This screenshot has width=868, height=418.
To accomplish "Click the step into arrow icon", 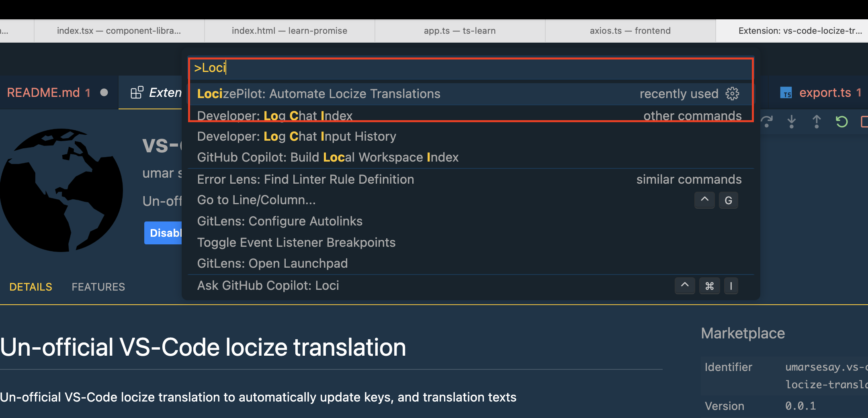I will click(791, 121).
